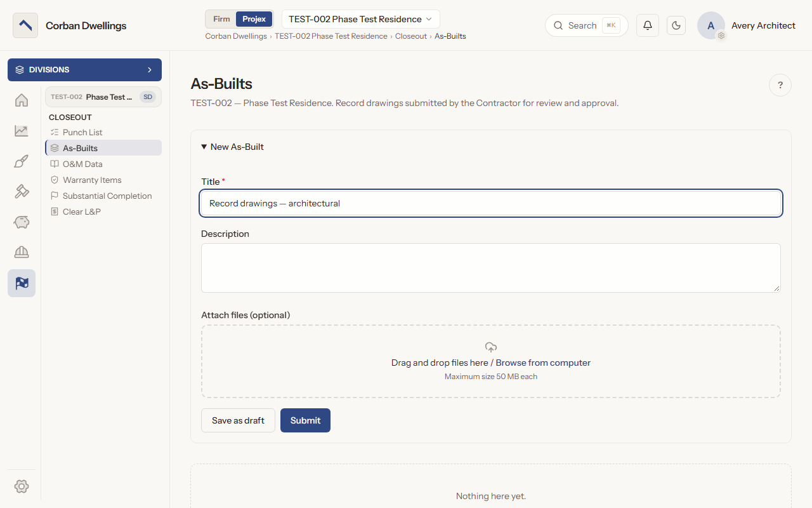Viewport: 812px width, 508px height.
Task: Open Substantial Completion
Action: 103,196
